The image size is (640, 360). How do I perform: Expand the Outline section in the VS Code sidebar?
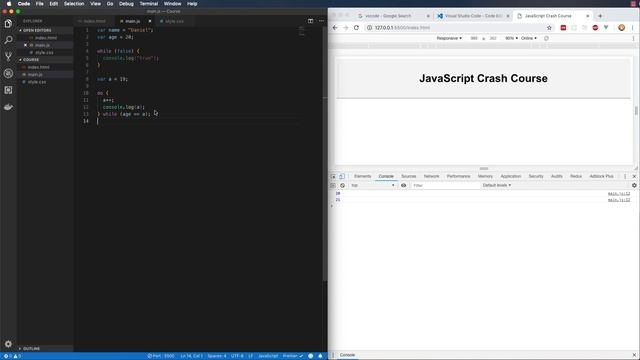point(31,349)
